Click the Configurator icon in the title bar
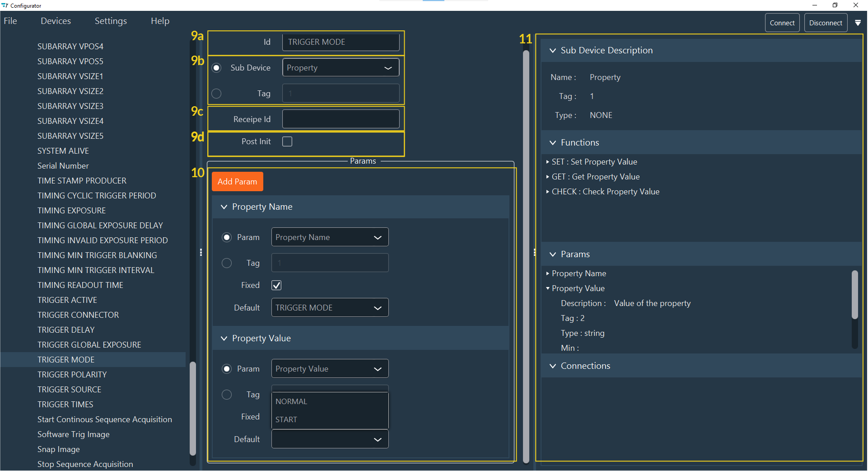Screen dimensions: 868x471 [x=5, y=5]
